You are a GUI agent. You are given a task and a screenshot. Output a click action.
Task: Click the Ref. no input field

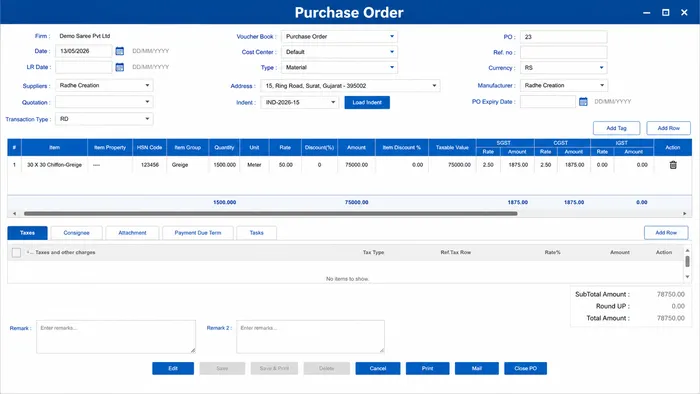[563, 52]
